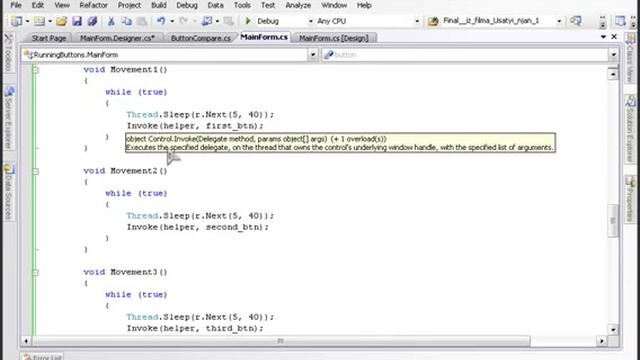Open the Help menu
This screenshot has height=360, width=640.
(x=364, y=5)
